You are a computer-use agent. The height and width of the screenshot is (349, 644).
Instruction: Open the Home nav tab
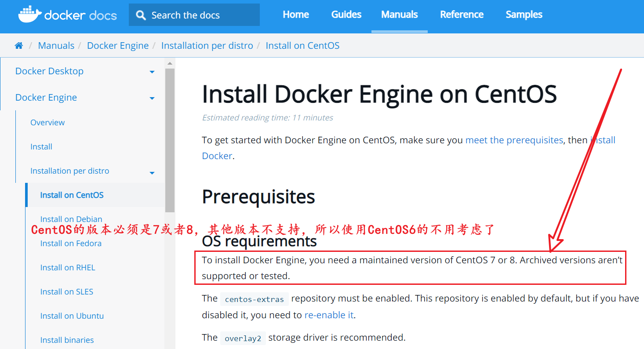(296, 15)
